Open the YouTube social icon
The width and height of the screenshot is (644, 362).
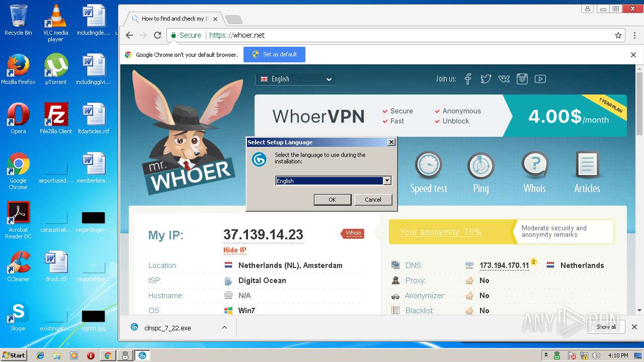pyautogui.click(x=540, y=79)
